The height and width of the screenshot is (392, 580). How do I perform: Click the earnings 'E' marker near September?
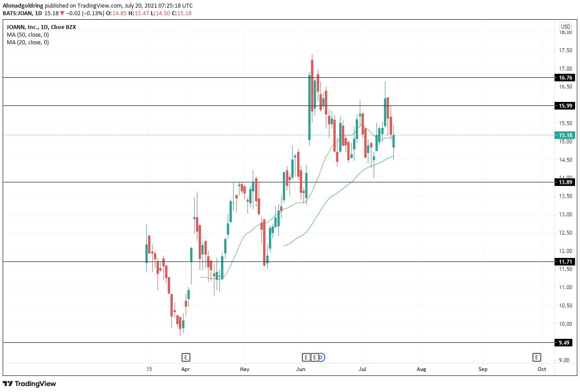pyautogui.click(x=536, y=357)
